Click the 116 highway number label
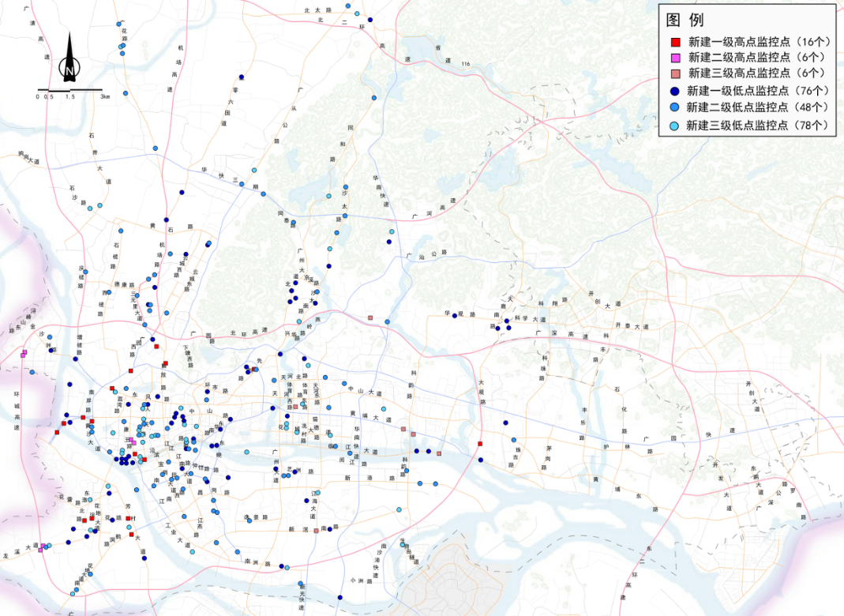The image size is (844, 616). coord(466,63)
